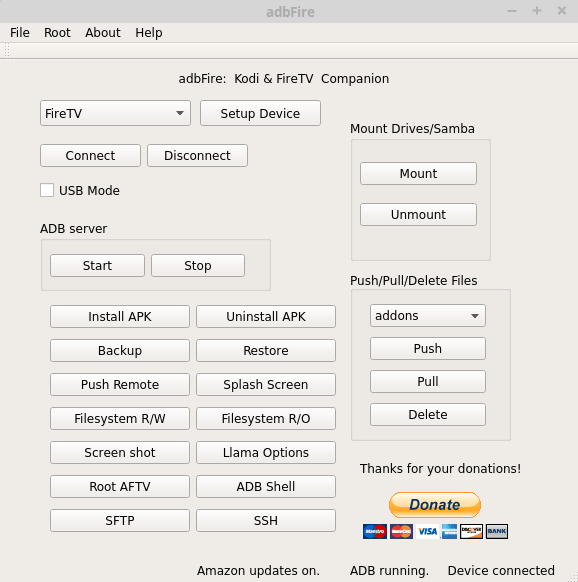The width and height of the screenshot is (578, 582).
Task: Click the VISA card icon
Action: click(x=427, y=532)
